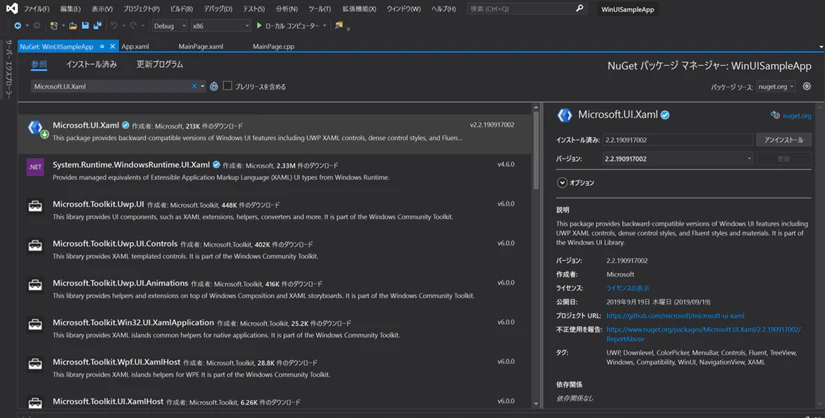Click the details pane vertical scrollbar

coord(821,255)
